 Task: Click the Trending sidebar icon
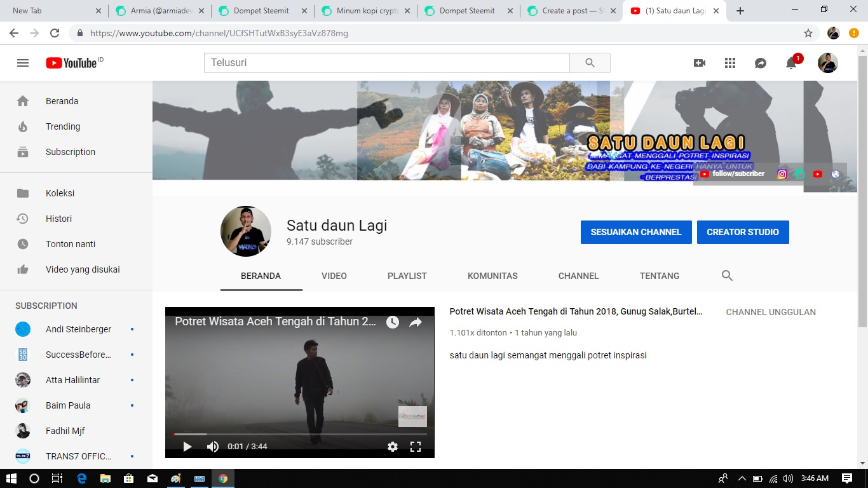[23, 126]
